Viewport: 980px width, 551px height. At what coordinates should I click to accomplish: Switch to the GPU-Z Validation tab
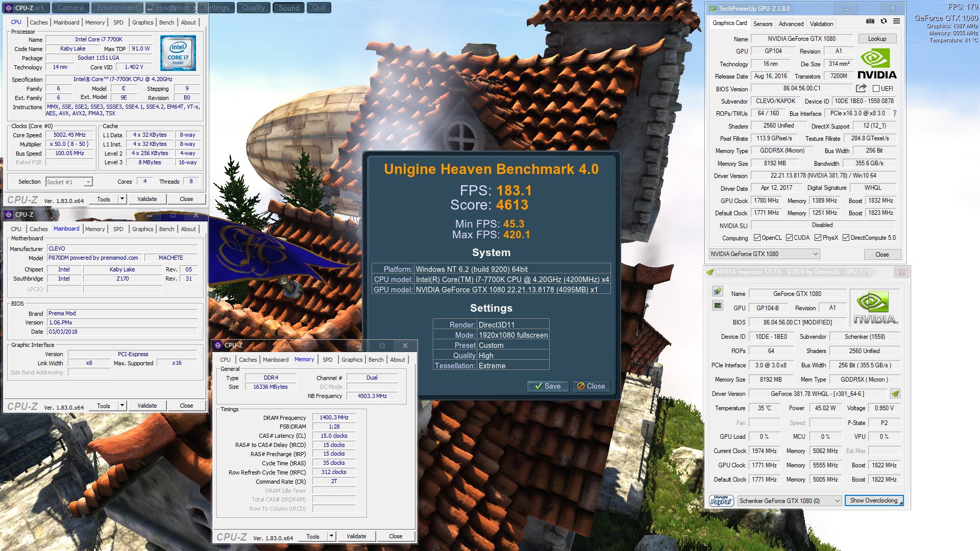pyautogui.click(x=821, y=23)
